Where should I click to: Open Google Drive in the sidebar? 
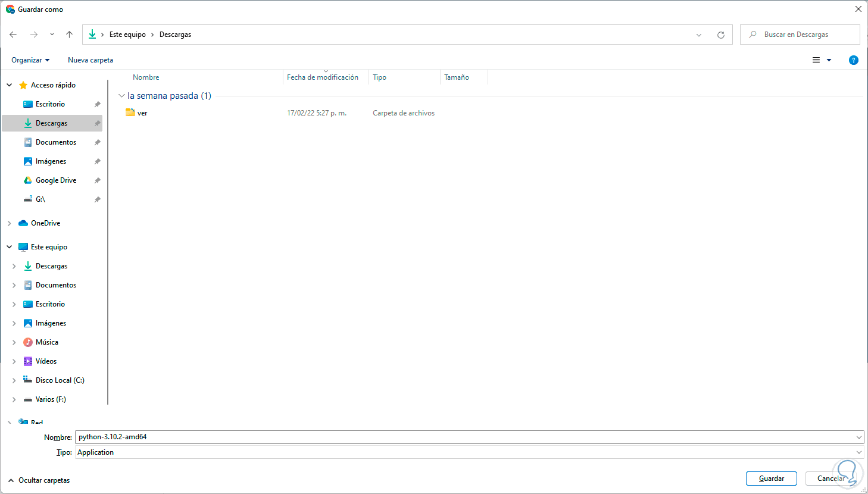[56, 180]
